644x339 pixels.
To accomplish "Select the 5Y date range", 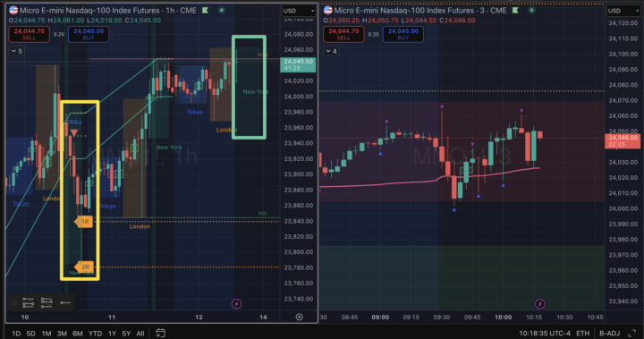I will pos(126,334).
